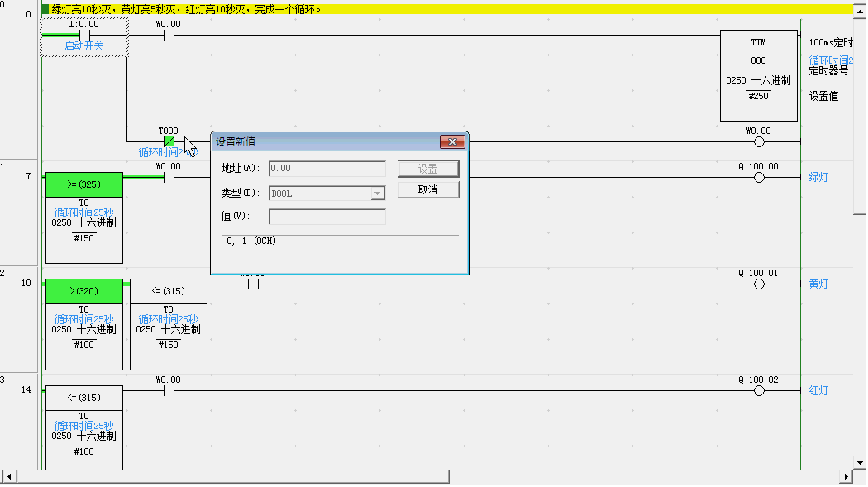Select the W0.00 contact on the 红灯 rung
Viewport: 868px width, 487px height.
[x=169, y=391]
